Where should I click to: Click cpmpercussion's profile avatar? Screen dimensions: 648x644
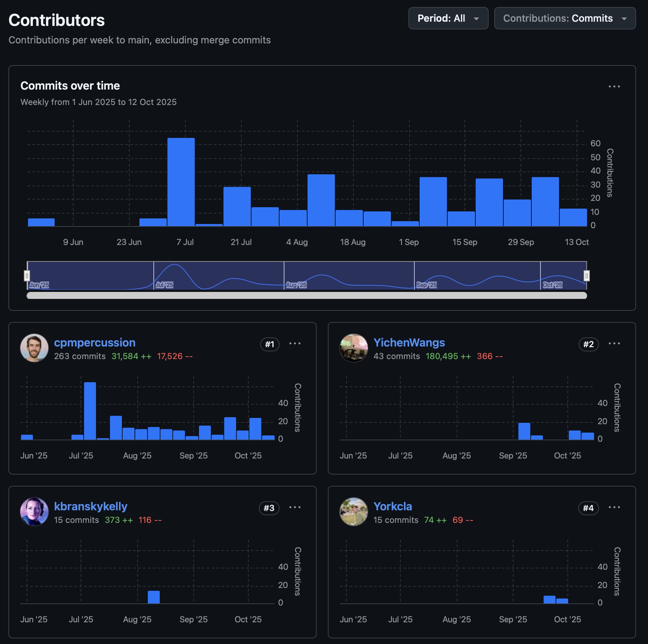tap(34, 348)
